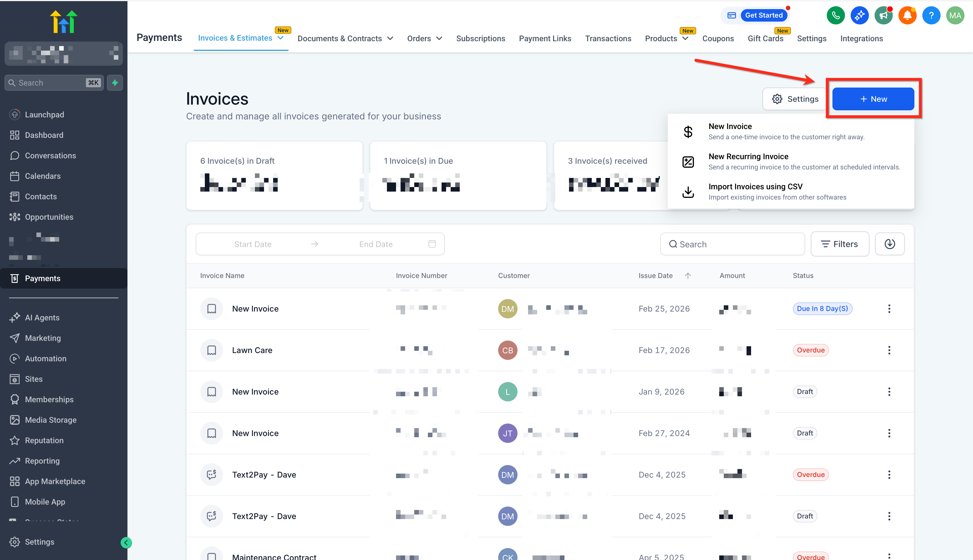
Task: Expand Invoices & Estimates dropdown chevron
Action: pyautogui.click(x=281, y=38)
